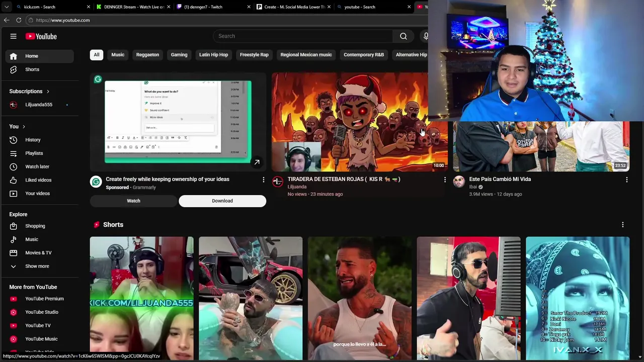Click the voice search microphone icon
Image resolution: width=644 pixels, height=362 pixels.
(426, 36)
